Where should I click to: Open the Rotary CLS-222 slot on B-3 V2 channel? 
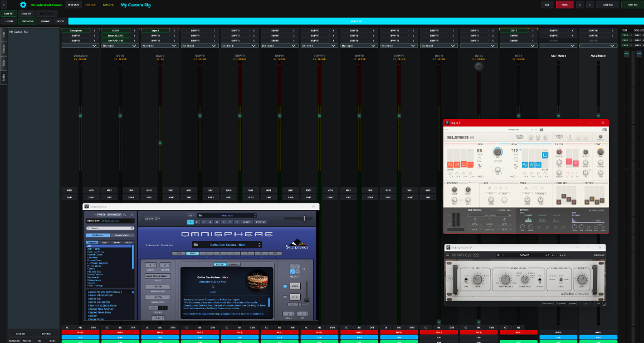point(116,36)
